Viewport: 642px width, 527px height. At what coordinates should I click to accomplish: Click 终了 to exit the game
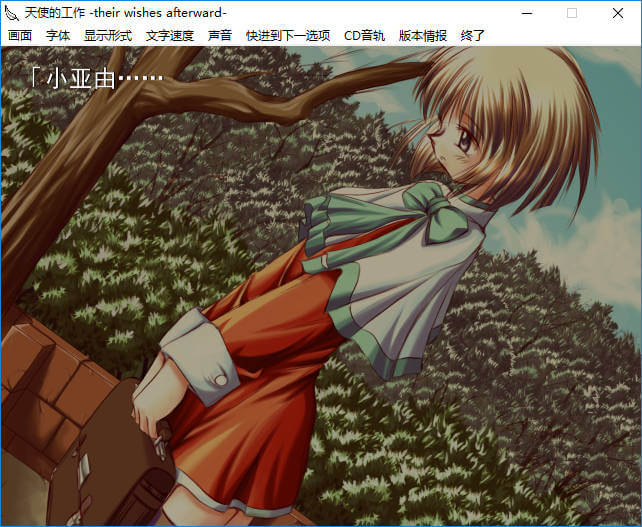tap(473, 35)
